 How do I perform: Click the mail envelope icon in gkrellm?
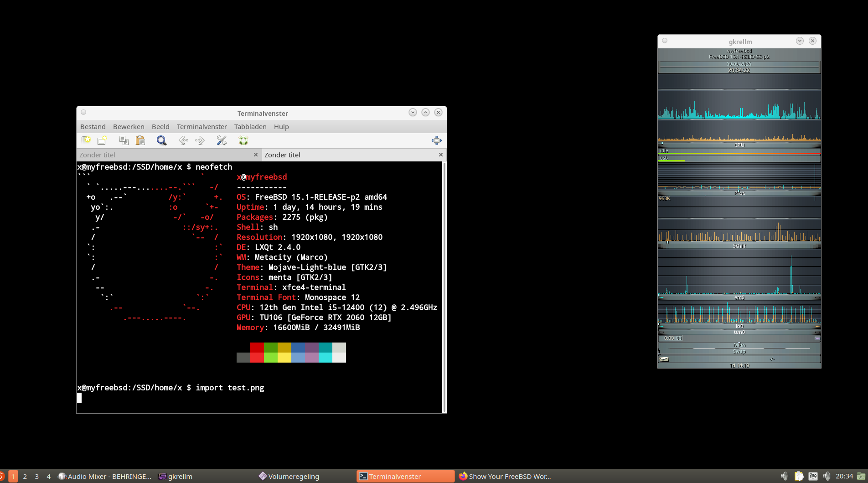click(664, 359)
